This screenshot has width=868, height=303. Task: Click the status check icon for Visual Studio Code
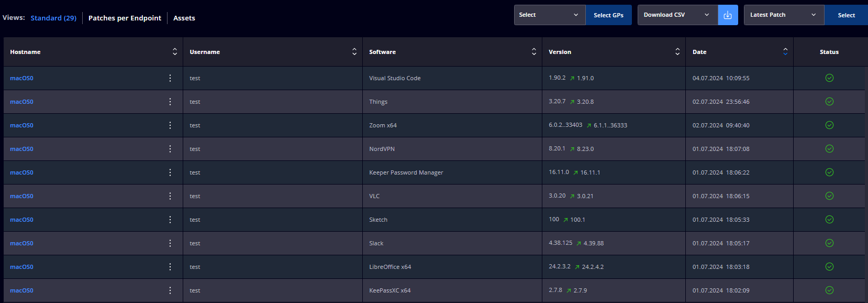[829, 78]
